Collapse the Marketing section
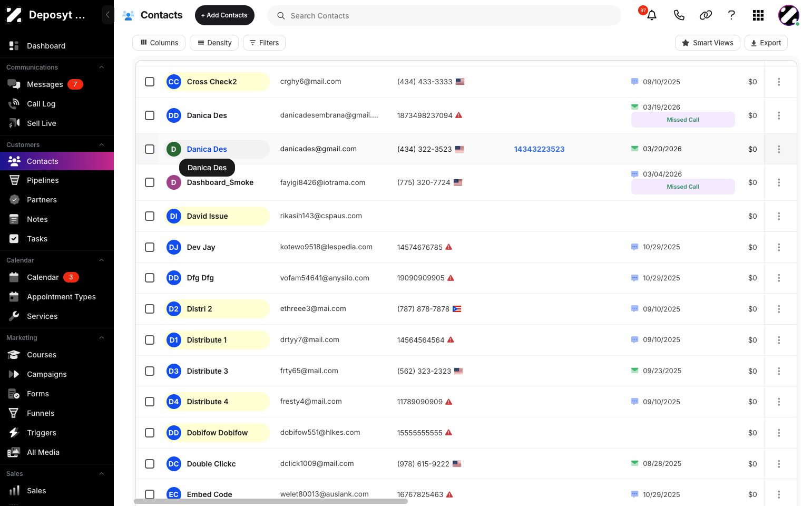Image resolution: width=812 pixels, height=506 pixels. point(102,338)
